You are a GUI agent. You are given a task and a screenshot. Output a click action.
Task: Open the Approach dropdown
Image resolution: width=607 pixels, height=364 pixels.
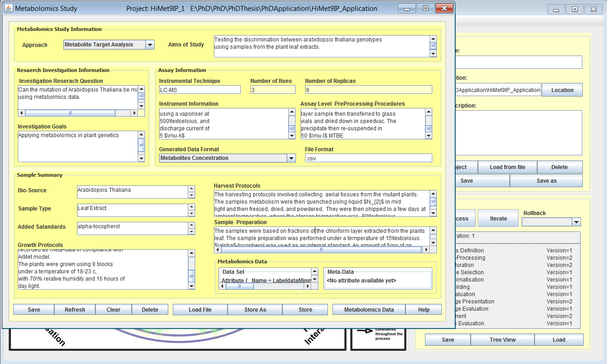(150, 45)
